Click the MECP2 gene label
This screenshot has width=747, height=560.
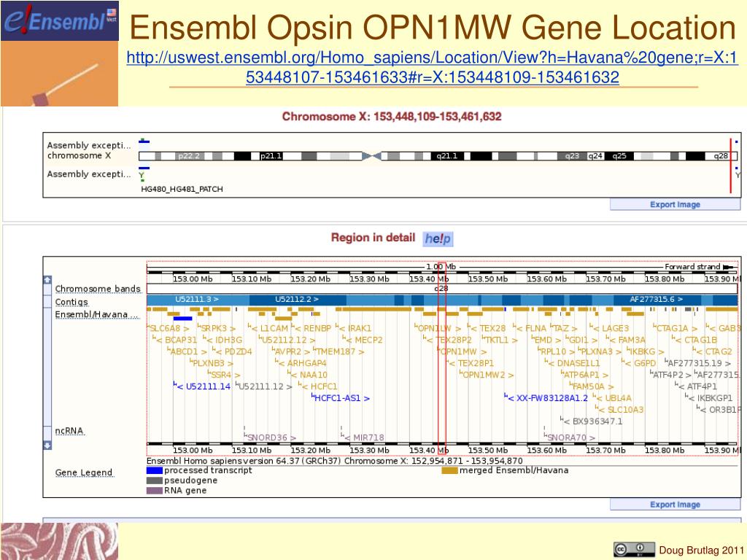[x=363, y=340]
